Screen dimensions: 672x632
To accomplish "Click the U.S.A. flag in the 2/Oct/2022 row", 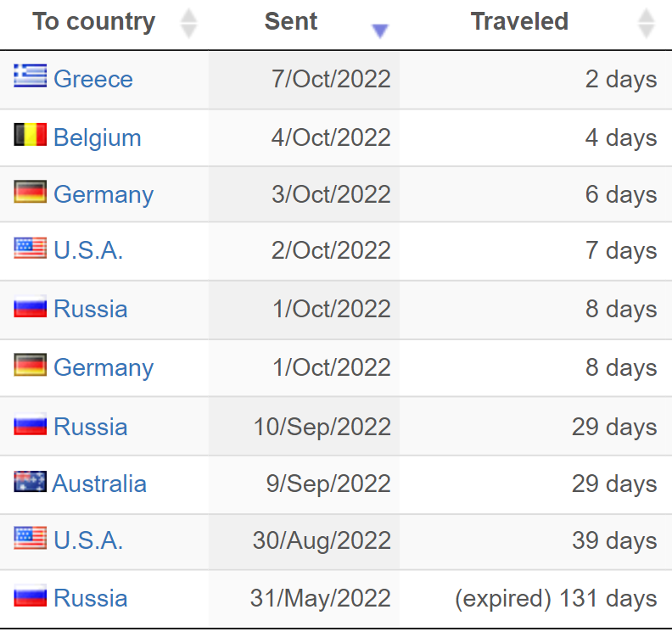I will pyautogui.click(x=30, y=248).
